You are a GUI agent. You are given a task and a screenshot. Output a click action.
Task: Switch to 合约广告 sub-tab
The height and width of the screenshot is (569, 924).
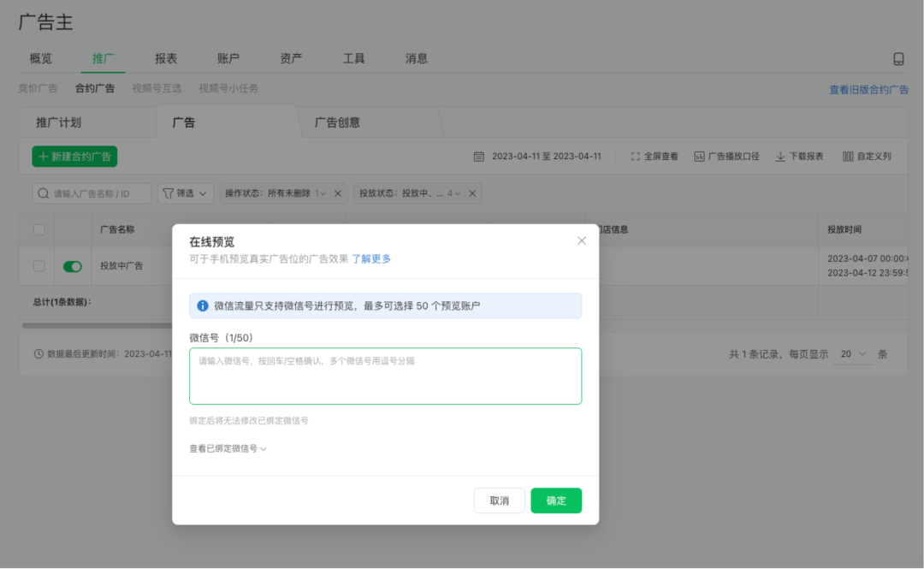(x=95, y=88)
